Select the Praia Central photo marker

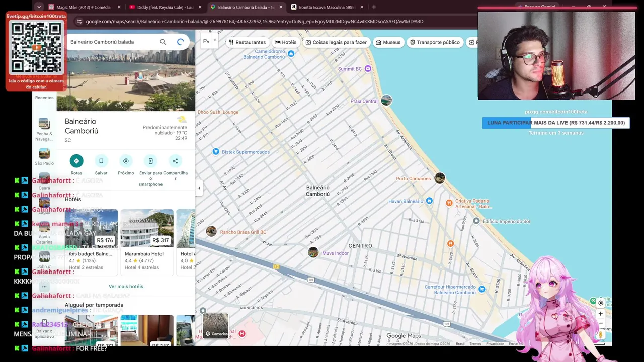[386, 101]
